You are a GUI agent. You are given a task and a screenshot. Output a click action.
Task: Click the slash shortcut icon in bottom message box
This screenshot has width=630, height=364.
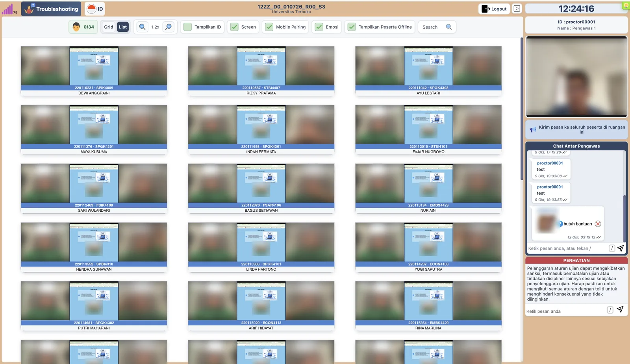point(610,310)
